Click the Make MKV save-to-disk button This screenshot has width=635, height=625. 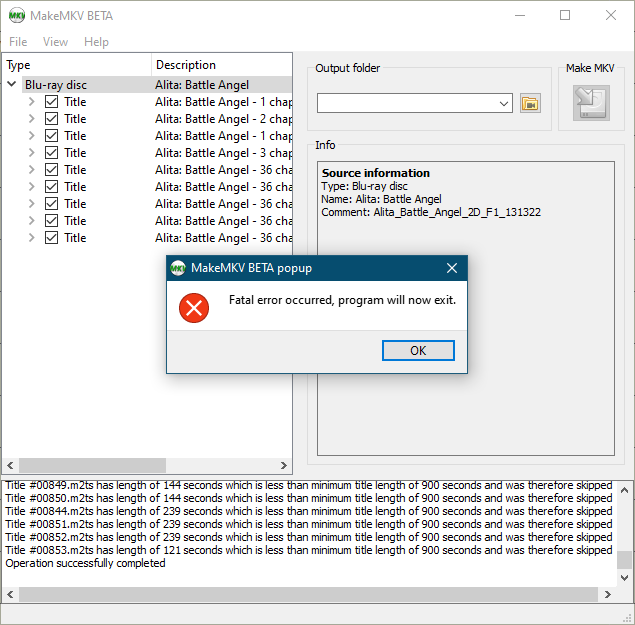(591, 103)
